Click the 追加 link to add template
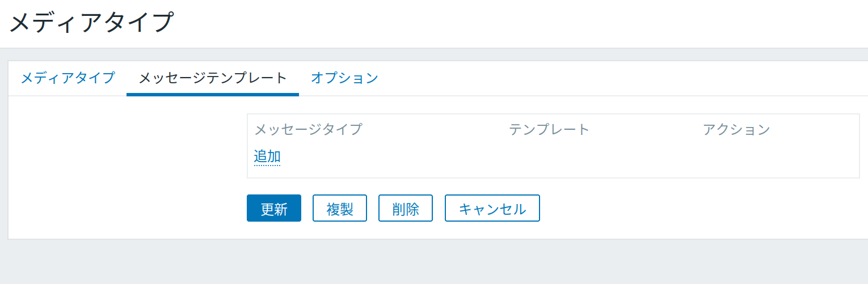Image resolution: width=868 pixels, height=284 pixels. (x=267, y=156)
